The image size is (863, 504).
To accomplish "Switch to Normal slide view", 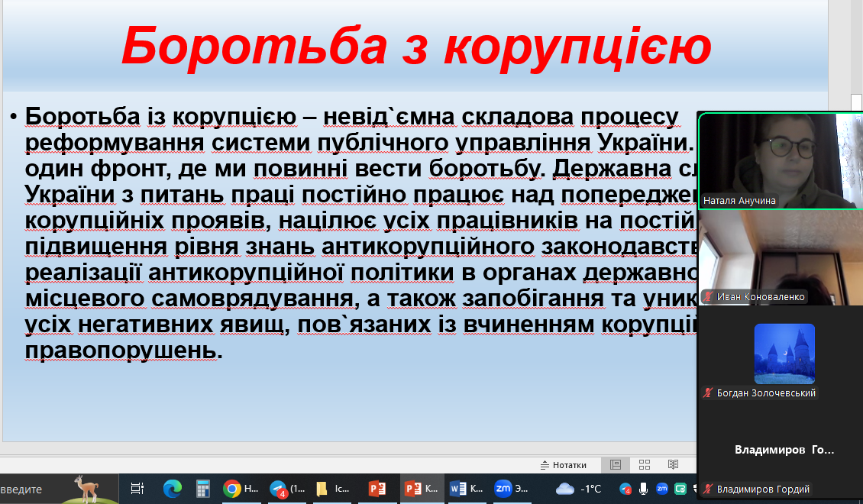I will (x=616, y=465).
